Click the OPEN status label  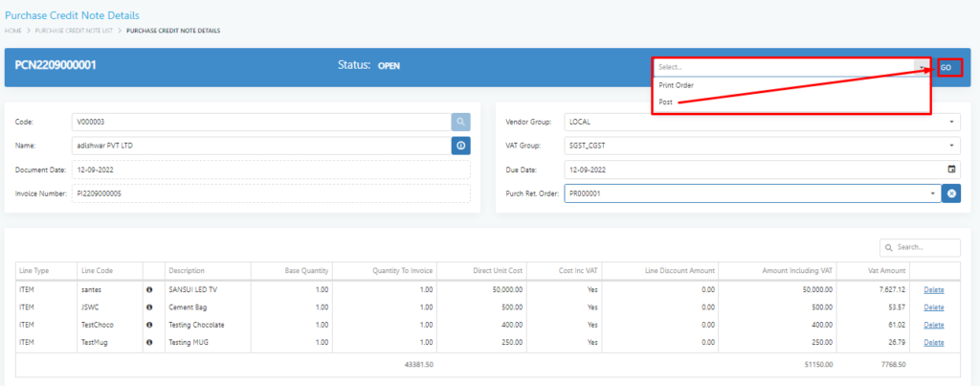(x=389, y=65)
